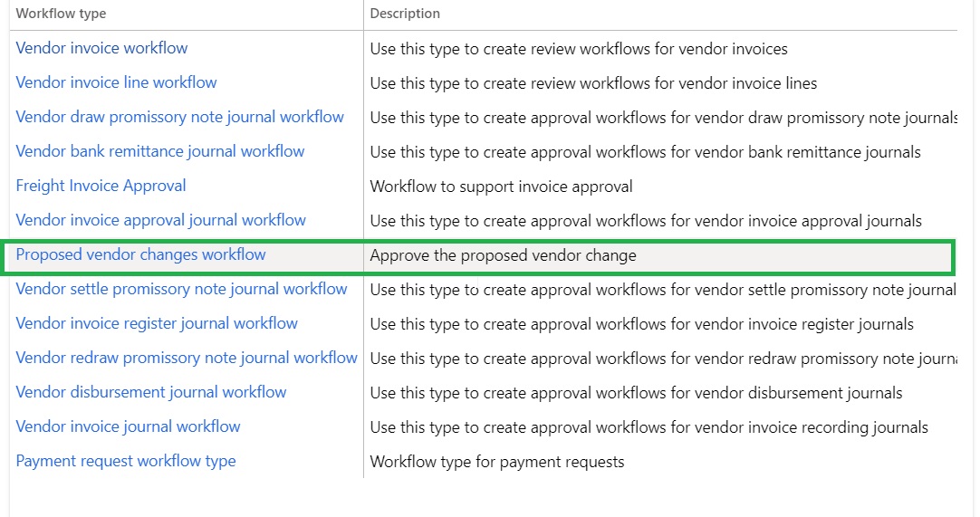Open the Vendor invoice journal workflow link
980x517 pixels.
point(128,426)
